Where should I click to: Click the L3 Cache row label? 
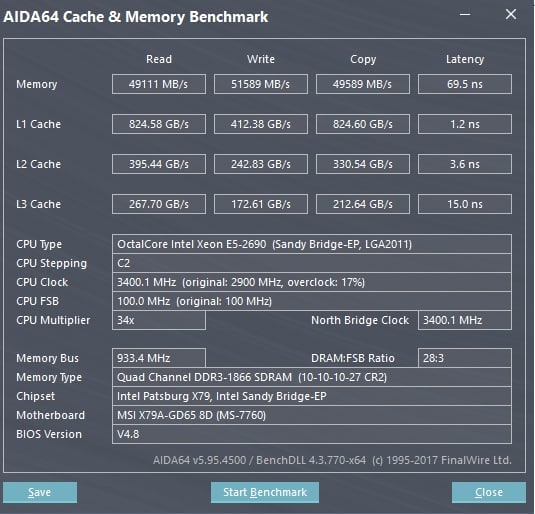point(39,204)
